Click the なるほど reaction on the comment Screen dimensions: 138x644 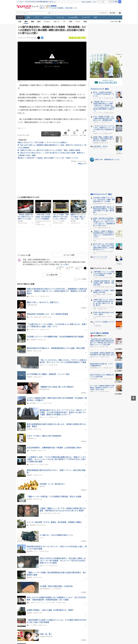67,268
